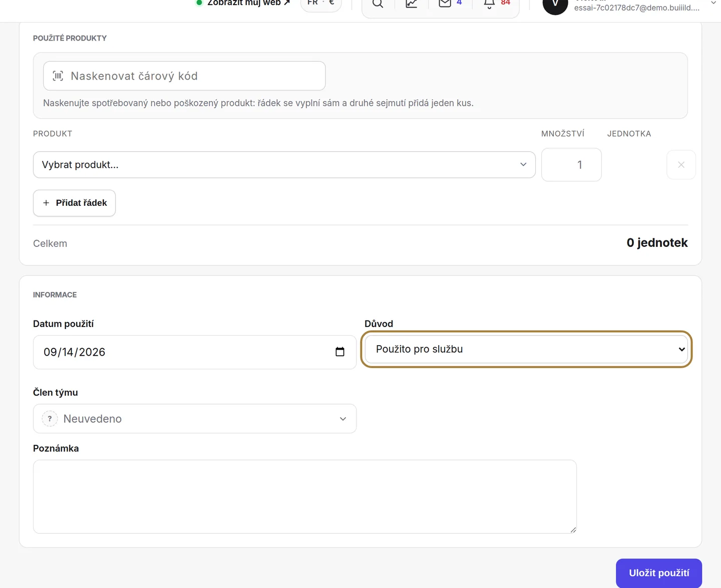This screenshot has width=721, height=588.
Task: Open the statistics chart icon
Action: [x=412, y=4]
